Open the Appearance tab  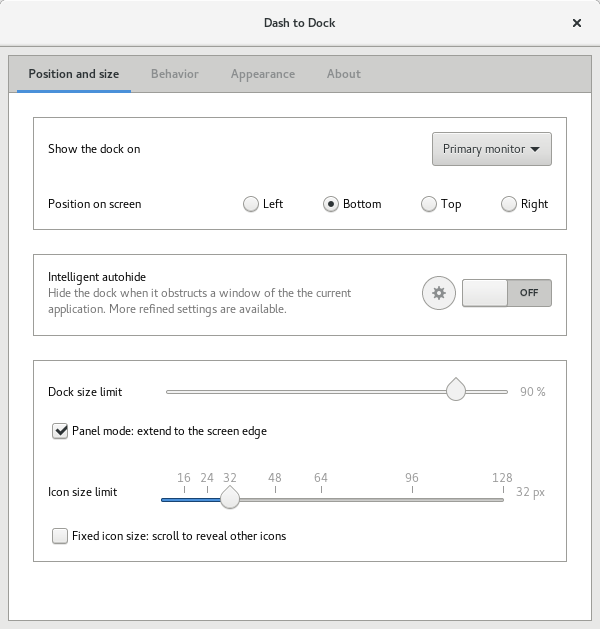262,74
